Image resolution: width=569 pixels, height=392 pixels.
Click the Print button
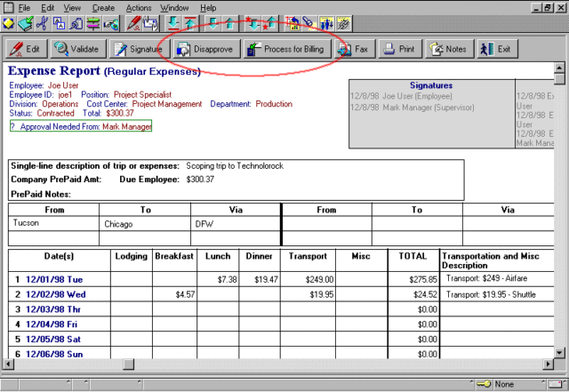[x=400, y=49]
